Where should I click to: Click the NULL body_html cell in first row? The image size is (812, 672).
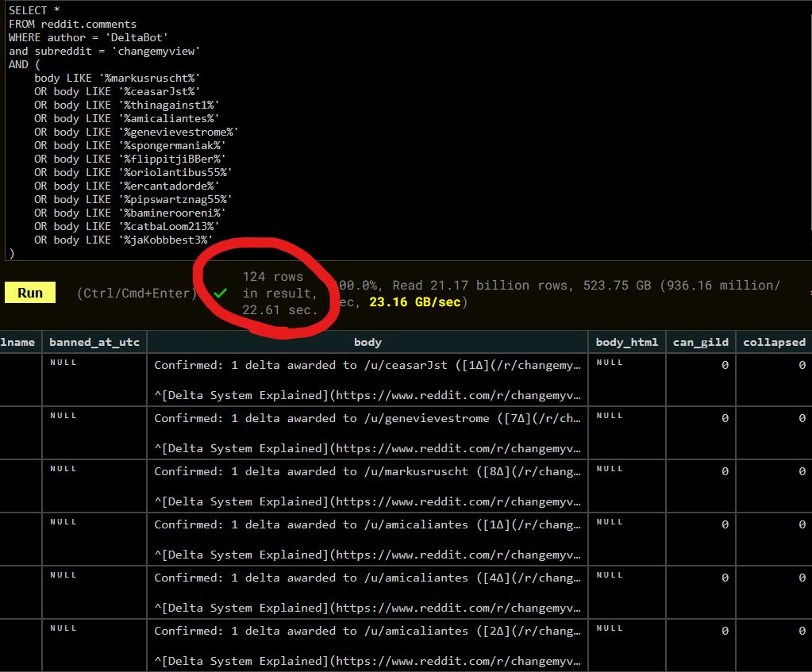pos(610,362)
